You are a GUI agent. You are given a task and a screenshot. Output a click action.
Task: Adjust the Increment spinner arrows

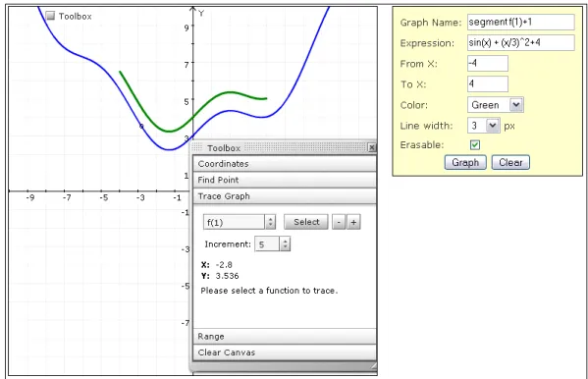click(285, 244)
